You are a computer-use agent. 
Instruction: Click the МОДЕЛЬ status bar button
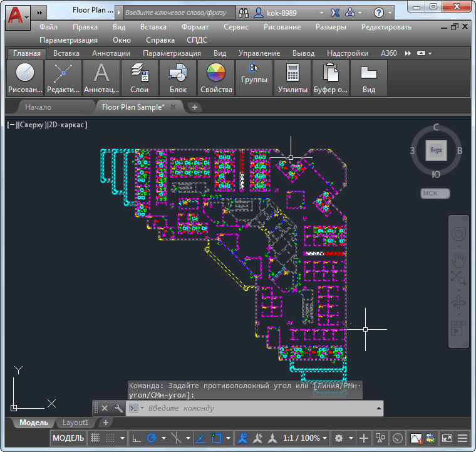[x=68, y=438]
